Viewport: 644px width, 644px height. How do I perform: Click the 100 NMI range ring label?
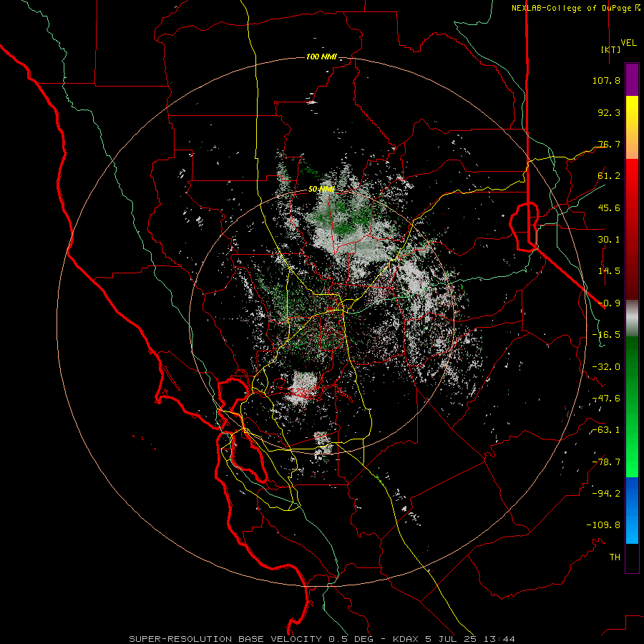coord(321,57)
